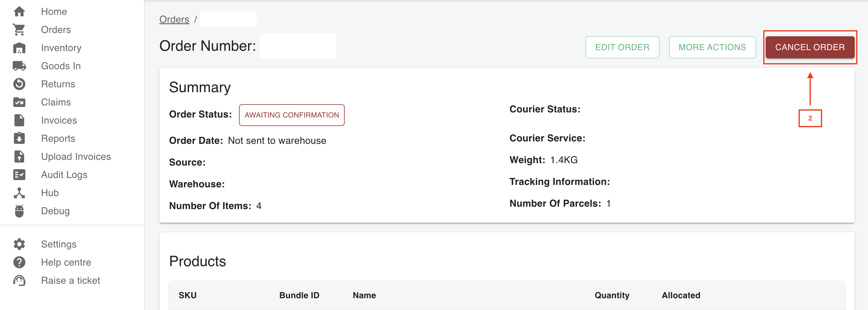The image size is (868, 310).
Task: Click the Debug bug icon
Action: [x=19, y=211]
